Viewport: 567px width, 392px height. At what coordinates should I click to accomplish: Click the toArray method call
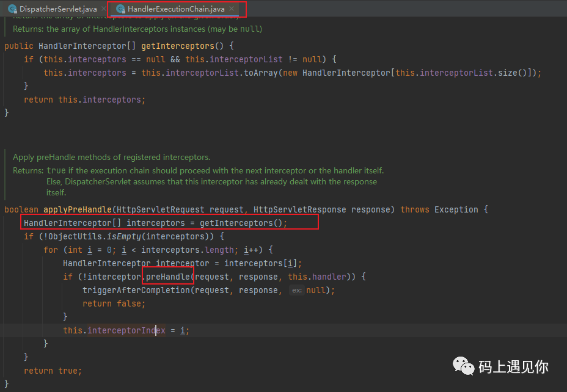coord(260,73)
